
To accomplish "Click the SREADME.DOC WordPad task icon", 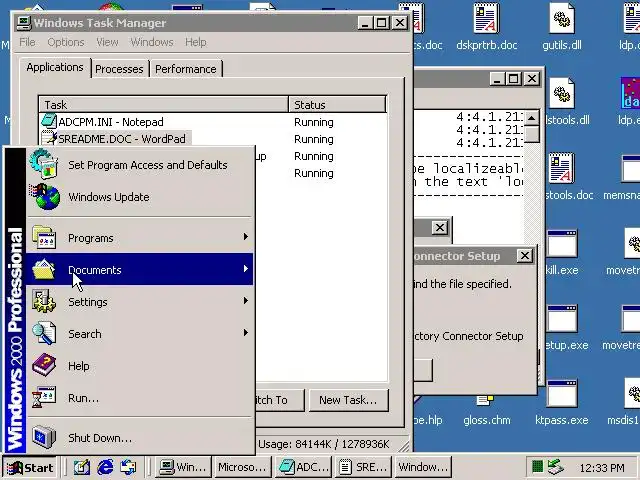I will (x=49, y=138).
